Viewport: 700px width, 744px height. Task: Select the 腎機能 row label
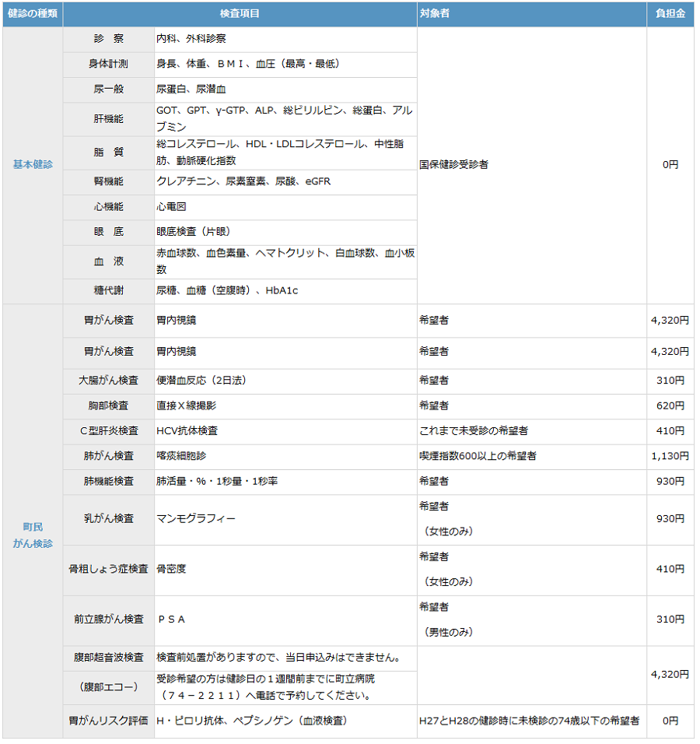click(x=109, y=182)
